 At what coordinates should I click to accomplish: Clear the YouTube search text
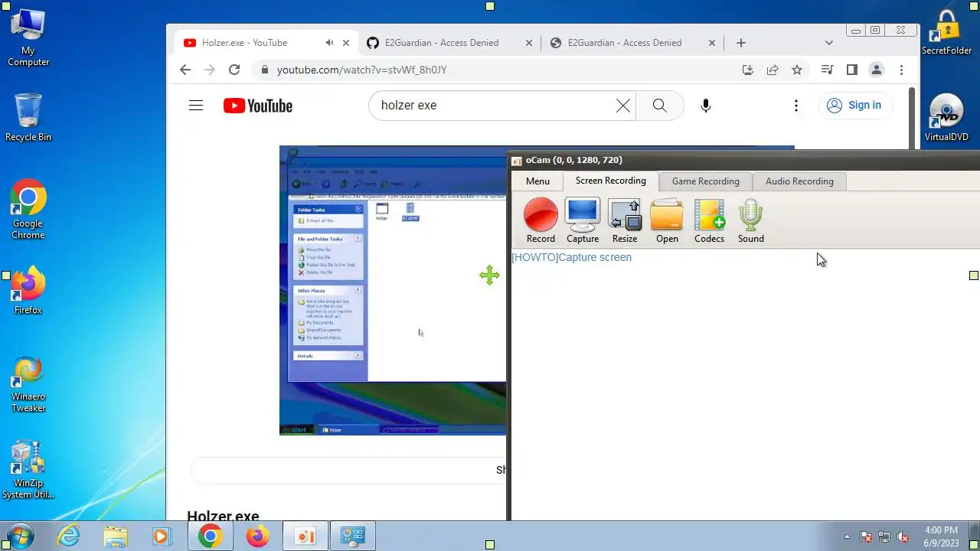pos(623,106)
